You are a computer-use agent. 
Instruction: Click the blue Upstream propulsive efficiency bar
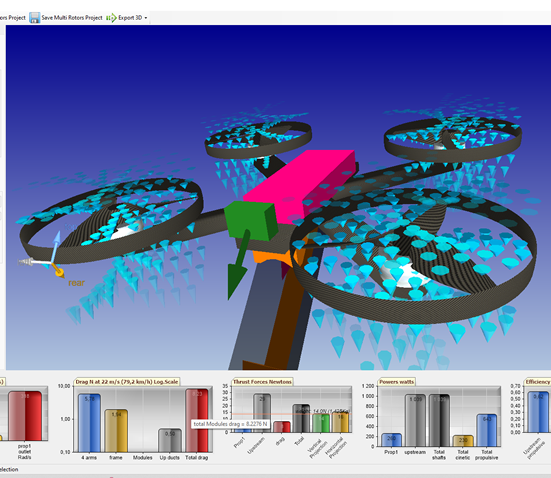[x=538, y=412]
